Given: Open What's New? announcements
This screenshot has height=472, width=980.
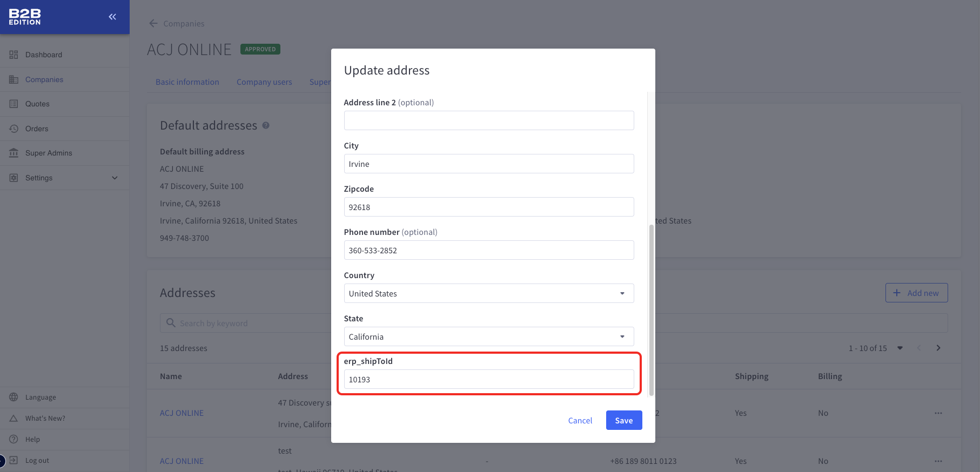Looking at the screenshot, I should 45,418.
